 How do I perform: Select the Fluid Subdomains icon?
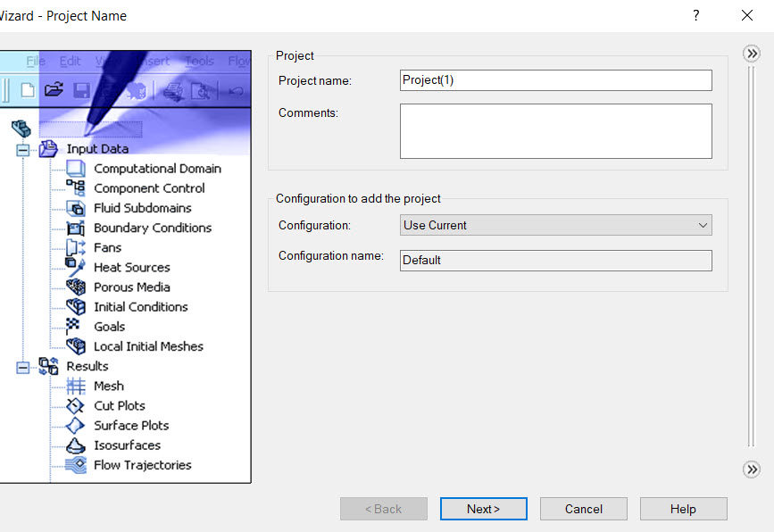pos(76,208)
